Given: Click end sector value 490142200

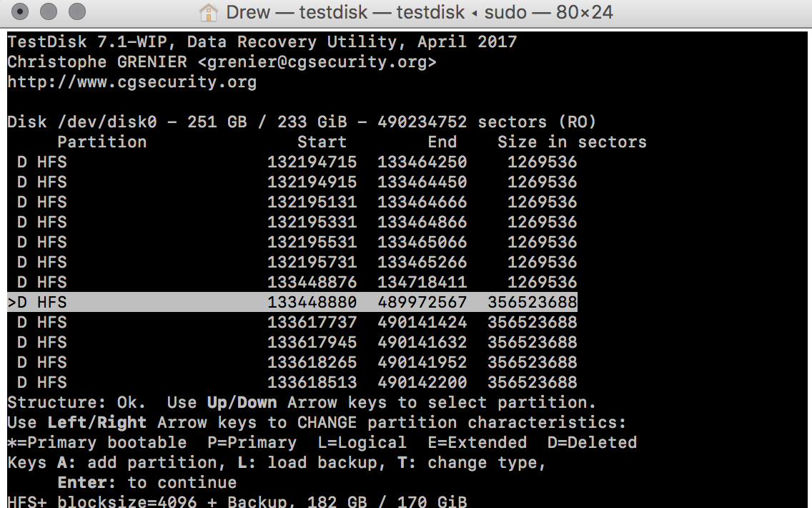Looking at the screenshot, I should (422, 383).
